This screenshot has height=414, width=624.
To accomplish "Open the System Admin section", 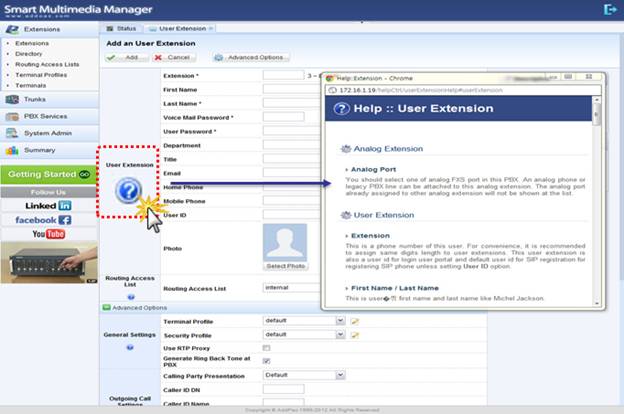I will (x=49, y=133).
